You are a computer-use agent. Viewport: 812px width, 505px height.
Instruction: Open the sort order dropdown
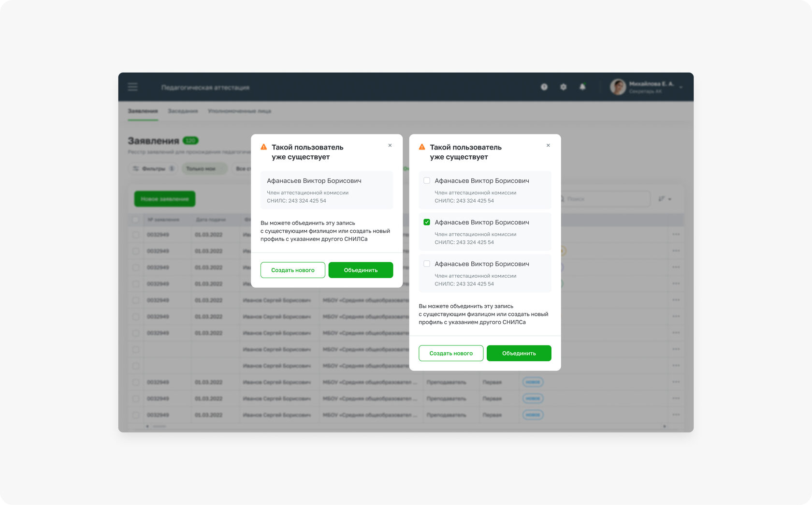click(665, 199)
